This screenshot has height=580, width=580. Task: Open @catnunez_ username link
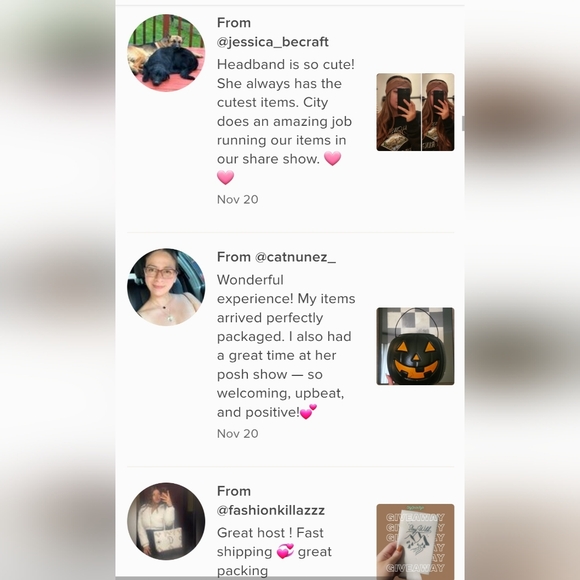tap(295, 257)
